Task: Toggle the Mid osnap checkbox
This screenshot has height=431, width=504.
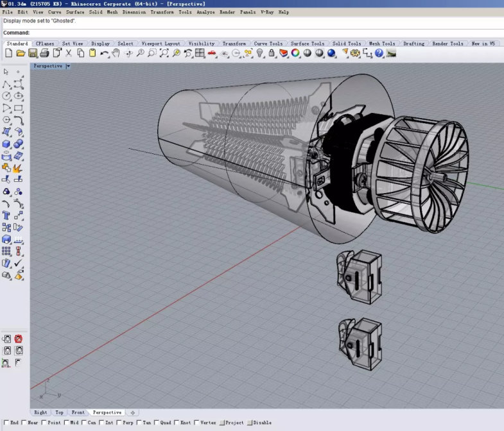Action: [x=66, y=423]
